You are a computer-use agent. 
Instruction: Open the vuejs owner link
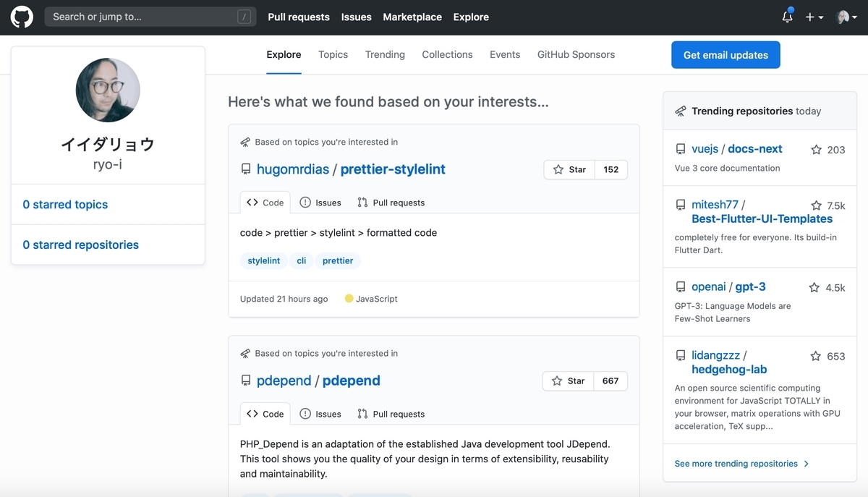705,149
